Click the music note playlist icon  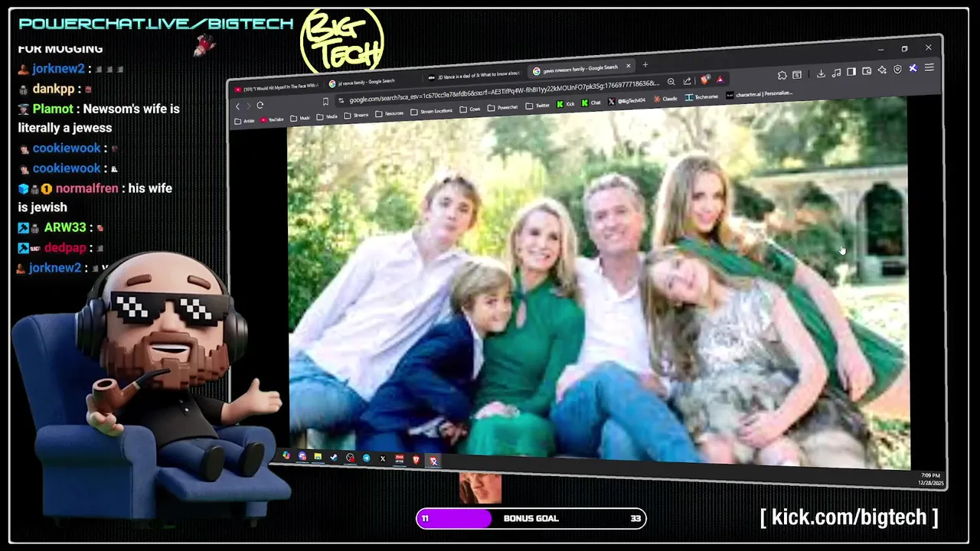tap(836, 73)
